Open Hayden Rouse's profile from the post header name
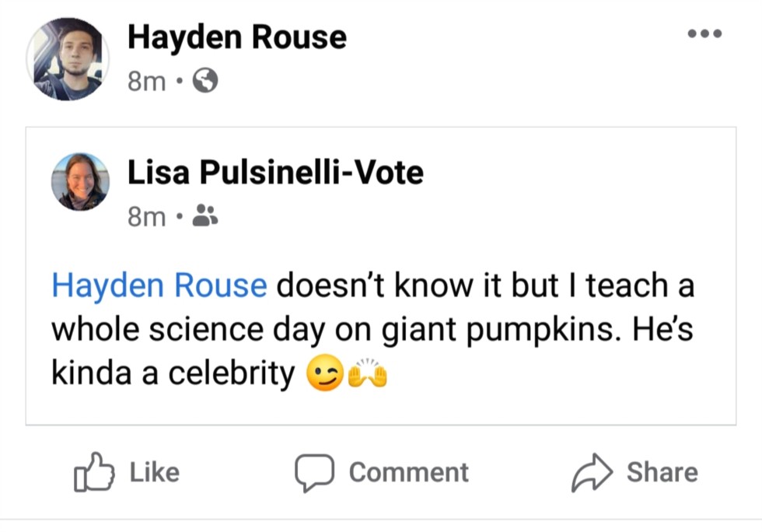The width and height of the screenshot is (762, 532). pos(236,37)
